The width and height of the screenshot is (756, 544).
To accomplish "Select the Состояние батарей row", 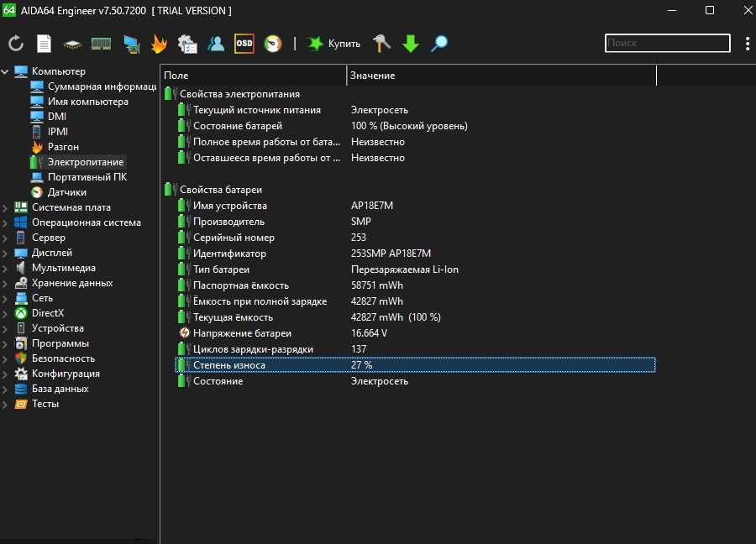I will click(x=415, y=126).
